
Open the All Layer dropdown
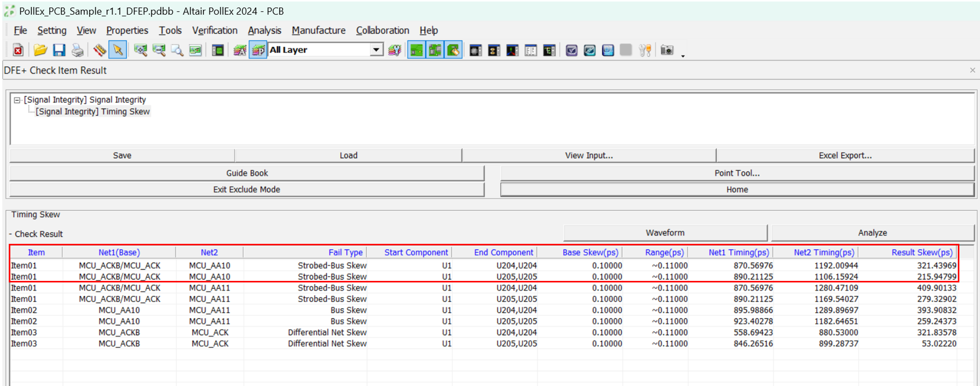pyautogui.click(x=376, y=50)
